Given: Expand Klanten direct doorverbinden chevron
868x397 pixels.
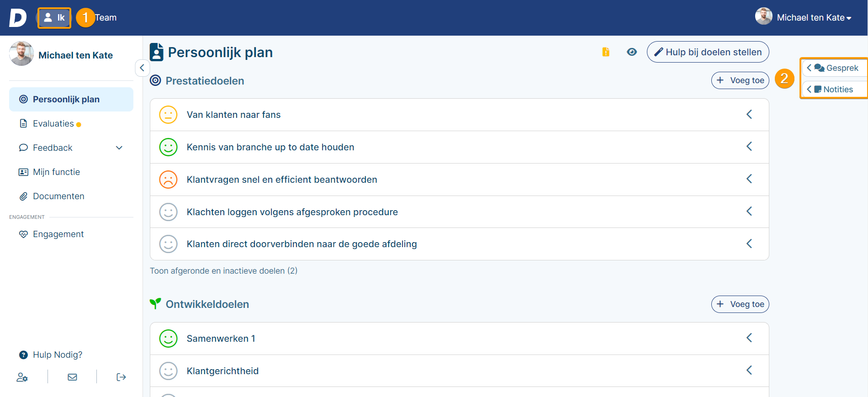Looking at the screenshot, I should pyautogui.click(x=749, y=243).
